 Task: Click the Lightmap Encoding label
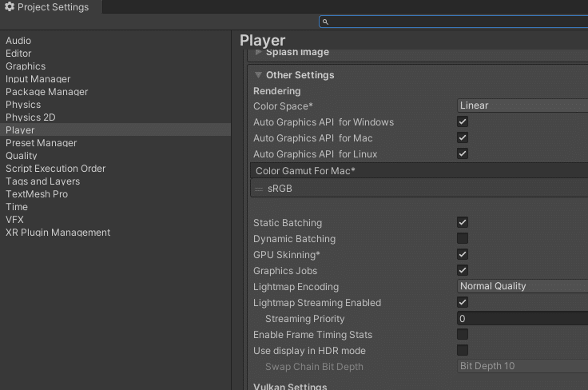[296, 287]
